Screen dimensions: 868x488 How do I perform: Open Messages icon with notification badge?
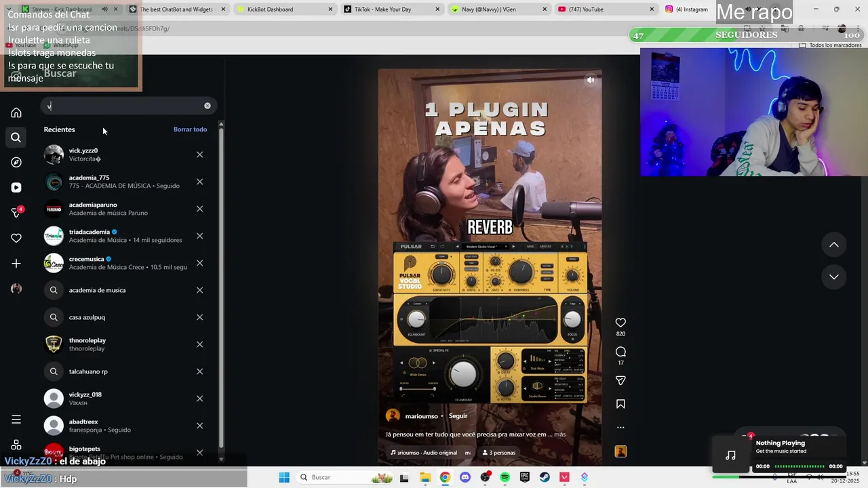pyautogui.click(x=16, y=213)
